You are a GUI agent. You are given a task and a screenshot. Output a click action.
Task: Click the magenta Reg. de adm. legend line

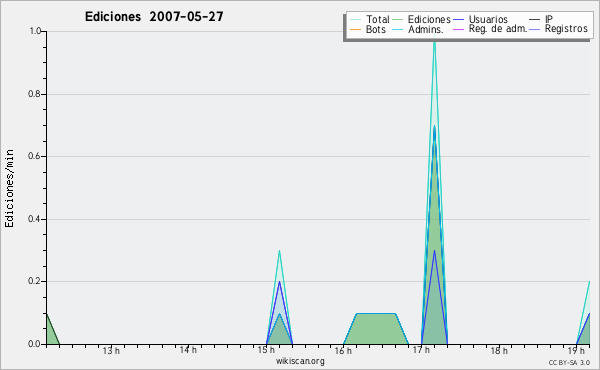[x=458, y=29]
